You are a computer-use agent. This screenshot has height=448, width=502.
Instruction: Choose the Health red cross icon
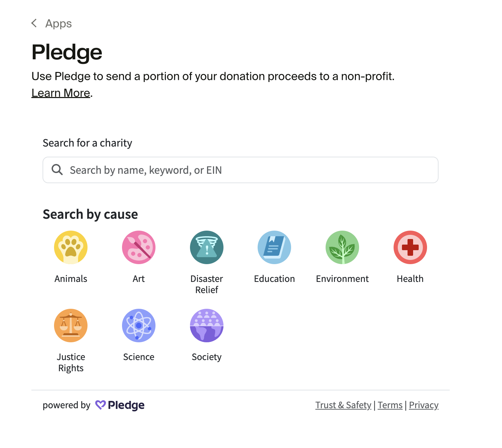tap(410, 247)
